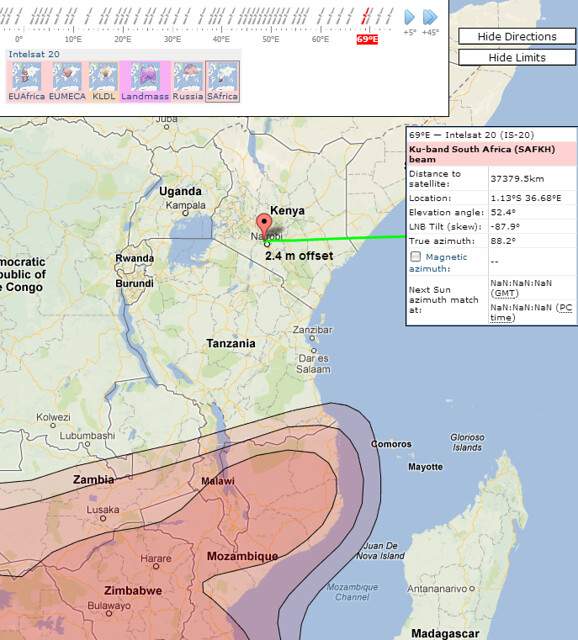
Task: Select the EUAfrica beam thumbnail
Action: pos(27,77)
